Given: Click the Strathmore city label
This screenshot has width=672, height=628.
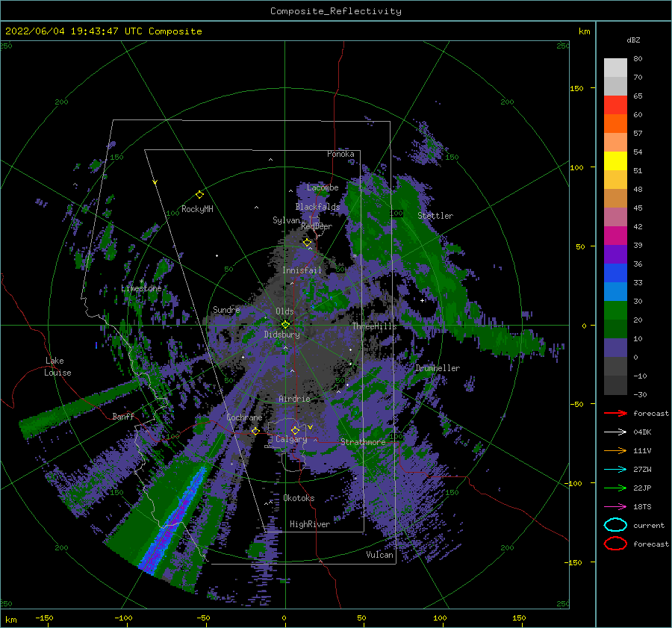Looking at the screenshot, I should (x=363, y=442).
